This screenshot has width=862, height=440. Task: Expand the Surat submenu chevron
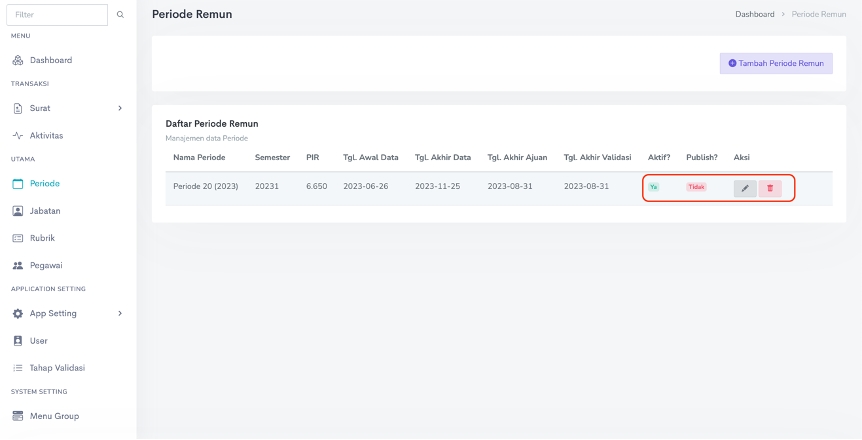tap(120, 108)
